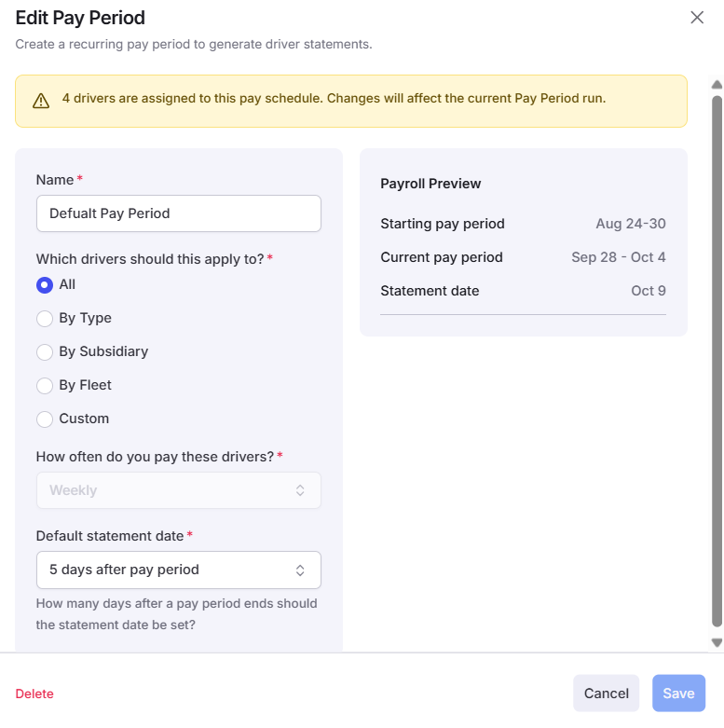Select the Custom radio option
Image resolution: width=724 pixels, height=728 pixels.
click(45, 419)
